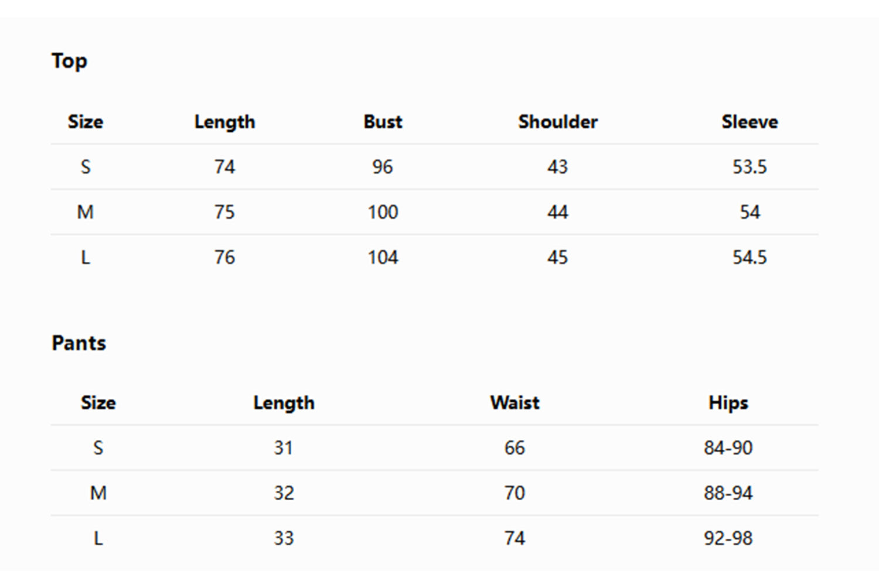This screenshot has height=588, width=879.
Task: Select the hips range 84-90
Action: (x=728, y=448)
